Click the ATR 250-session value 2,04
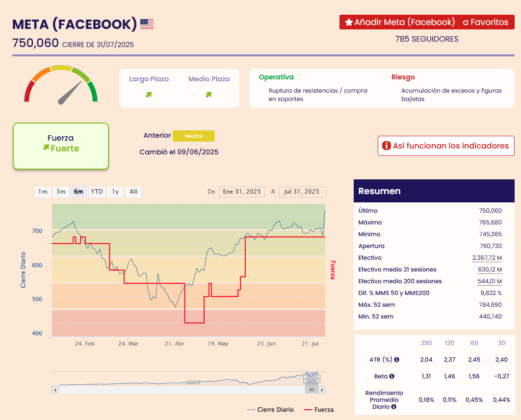 [426, 360]
